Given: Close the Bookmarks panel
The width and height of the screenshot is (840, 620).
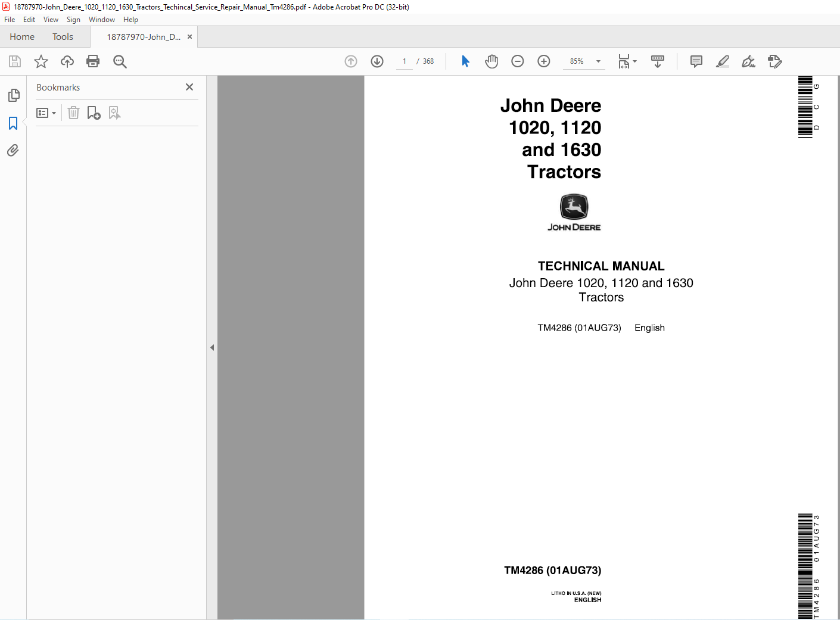Looking at the screenshot, I should click(189, 87).
